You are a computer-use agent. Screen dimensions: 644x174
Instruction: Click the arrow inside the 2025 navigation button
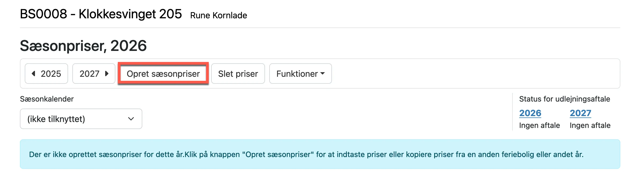[x=33, y=74]
